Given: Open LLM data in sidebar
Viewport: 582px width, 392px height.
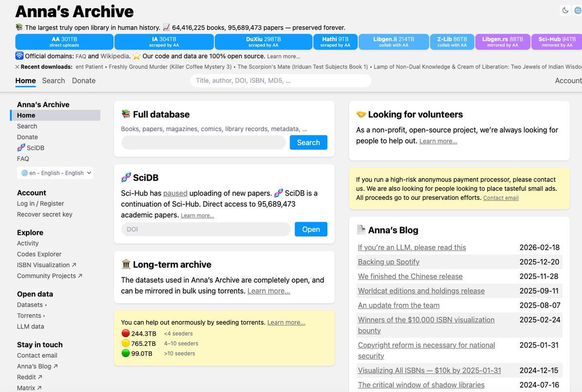Looking at the screenshot, I should pyautogui.click(x=31, y=327).
